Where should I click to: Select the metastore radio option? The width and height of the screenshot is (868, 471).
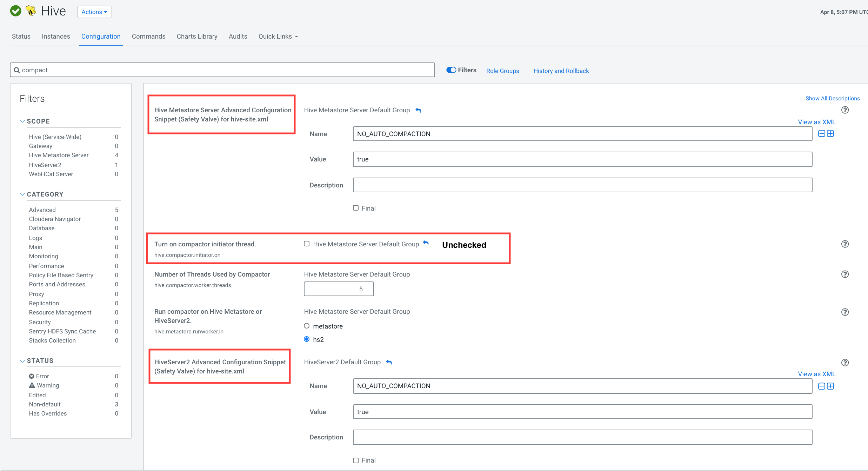[x=307, y=326]
